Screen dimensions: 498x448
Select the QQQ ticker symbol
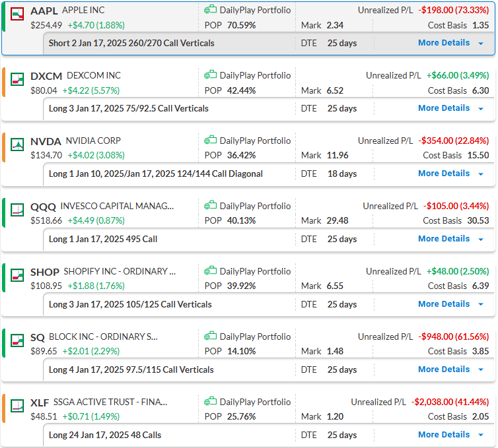click(43, 207)
